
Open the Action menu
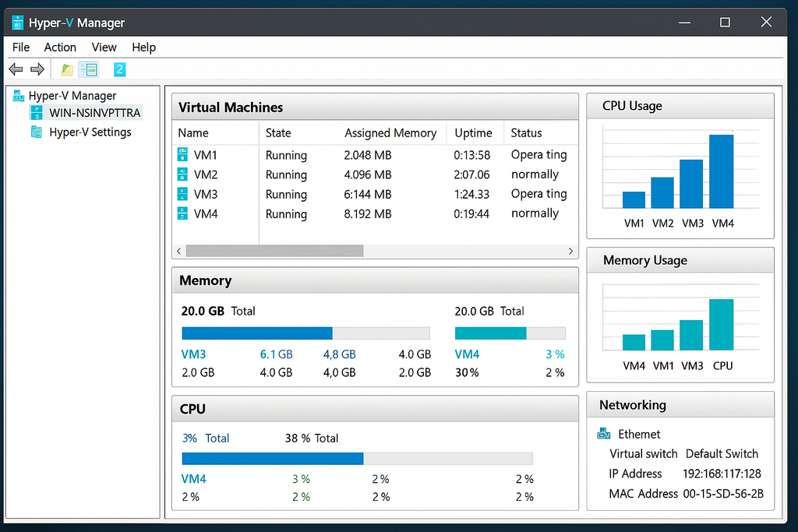point(60,48)
